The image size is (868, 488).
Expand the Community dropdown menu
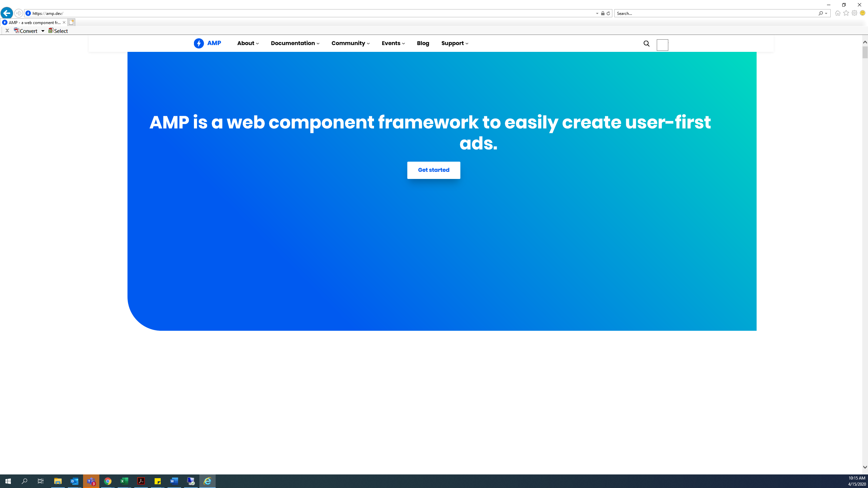point(350,43)
